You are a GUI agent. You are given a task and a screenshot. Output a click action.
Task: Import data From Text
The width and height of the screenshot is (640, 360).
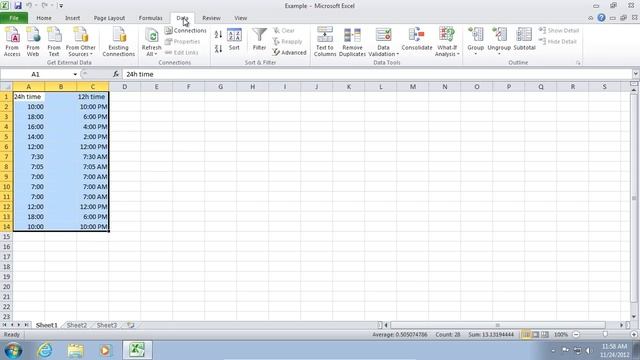(54, 41)
